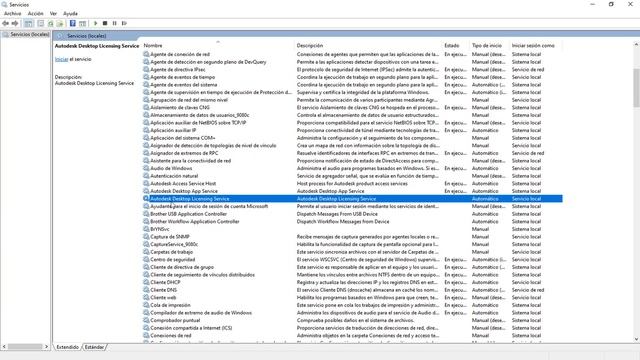Stop the service with the black square icon
Viewport: 640px width, 360px height.
click(105, 23)
